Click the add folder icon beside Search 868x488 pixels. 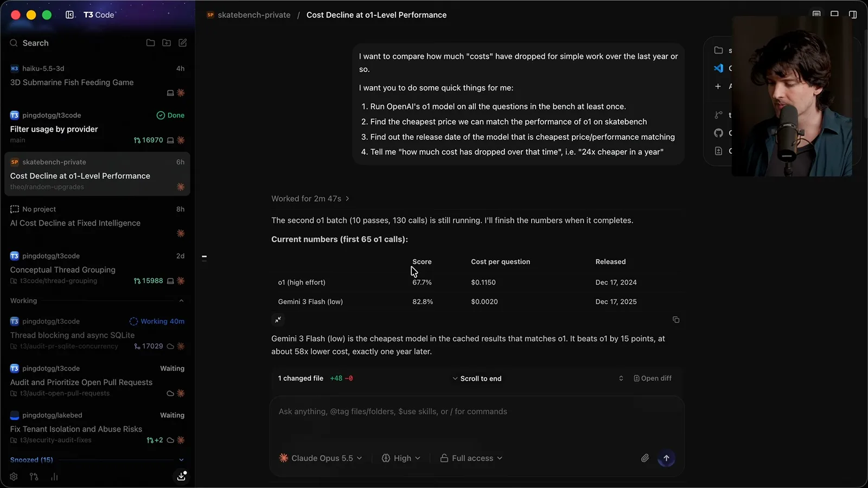coord(167,43)
